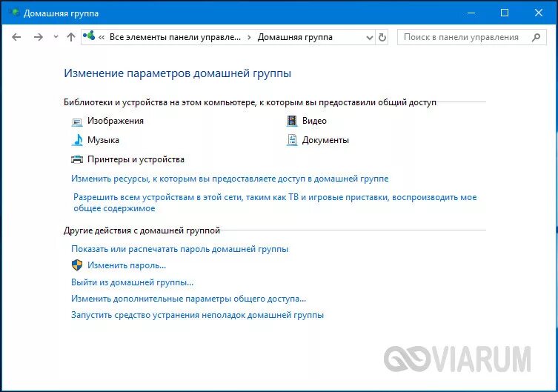Image resolution: width=558 pixels, height=392 pixels.
Task: Open the 'Изменить пароль...' link
Action: click(x=127, y=265)
